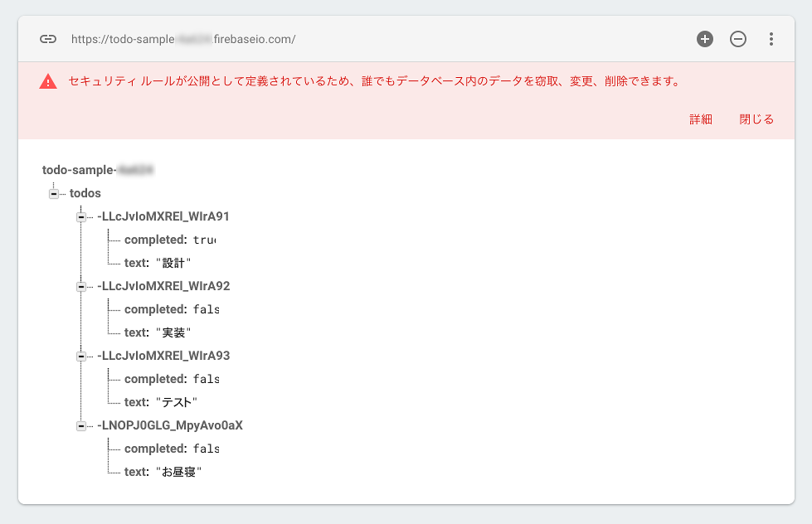The width and height of the screenshot is (812, 524).
Task: Collapse the -LLcJvIoMXREl_WIrA91 node
Action: [81, 217]
